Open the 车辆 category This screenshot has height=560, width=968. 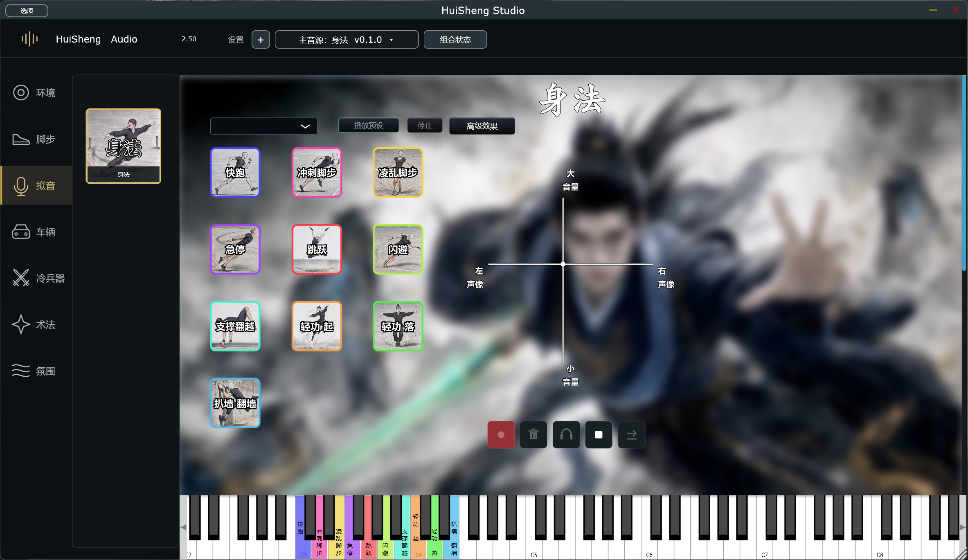(36, 232)
